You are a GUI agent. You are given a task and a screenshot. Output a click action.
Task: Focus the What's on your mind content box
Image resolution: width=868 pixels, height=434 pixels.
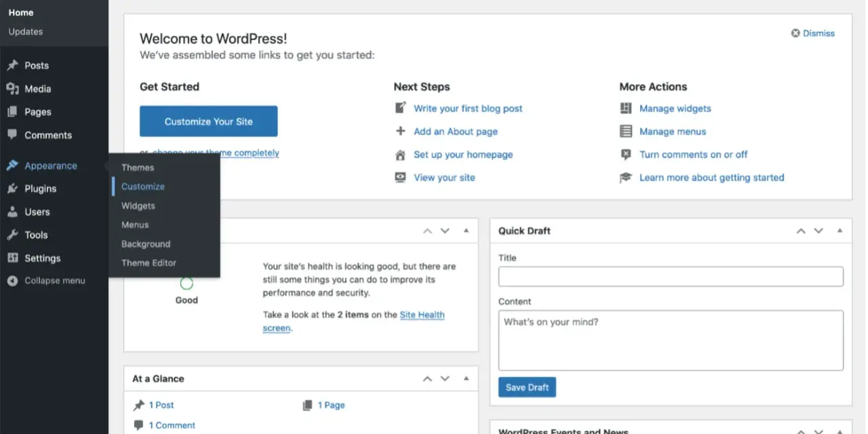coord(671,340)
